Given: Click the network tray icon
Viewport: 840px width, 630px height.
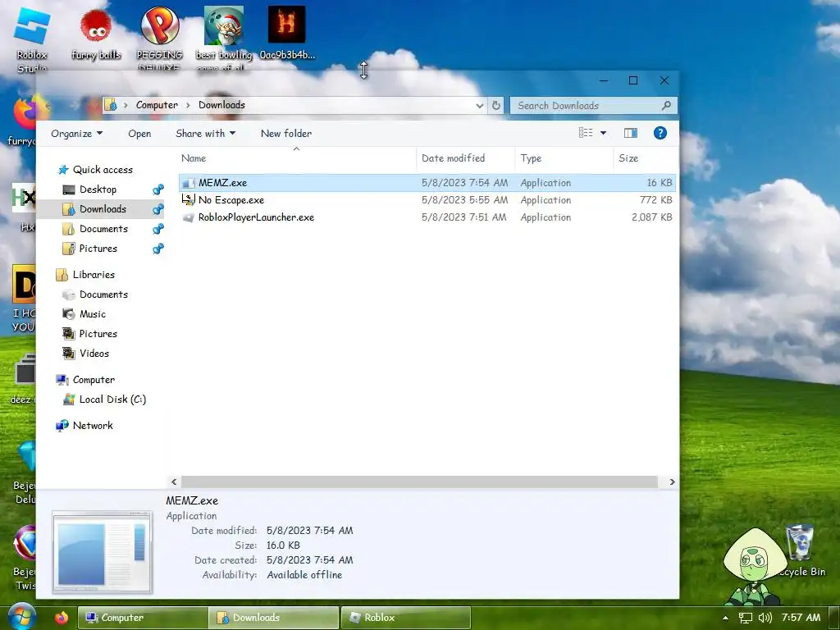Looking at the screenshot, I should [745, 618].
